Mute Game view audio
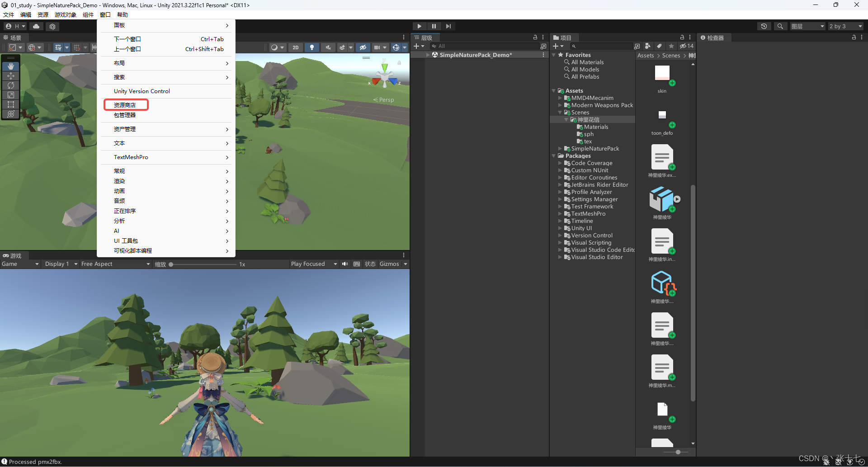 345,264
